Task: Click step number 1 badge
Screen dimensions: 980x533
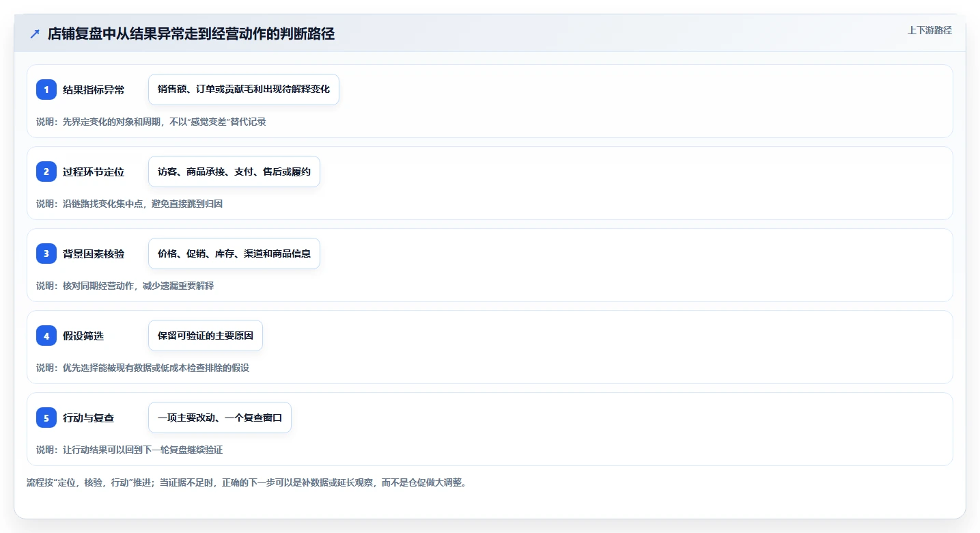Action: point(46,90)
